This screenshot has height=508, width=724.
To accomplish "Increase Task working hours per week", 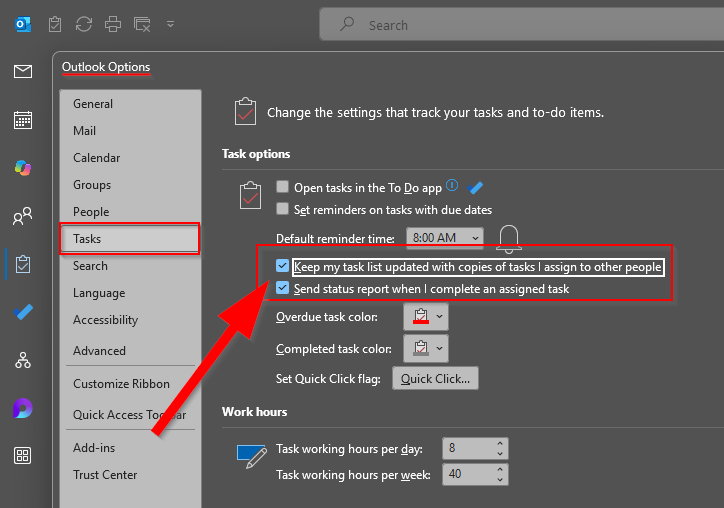I will point(500,470).
